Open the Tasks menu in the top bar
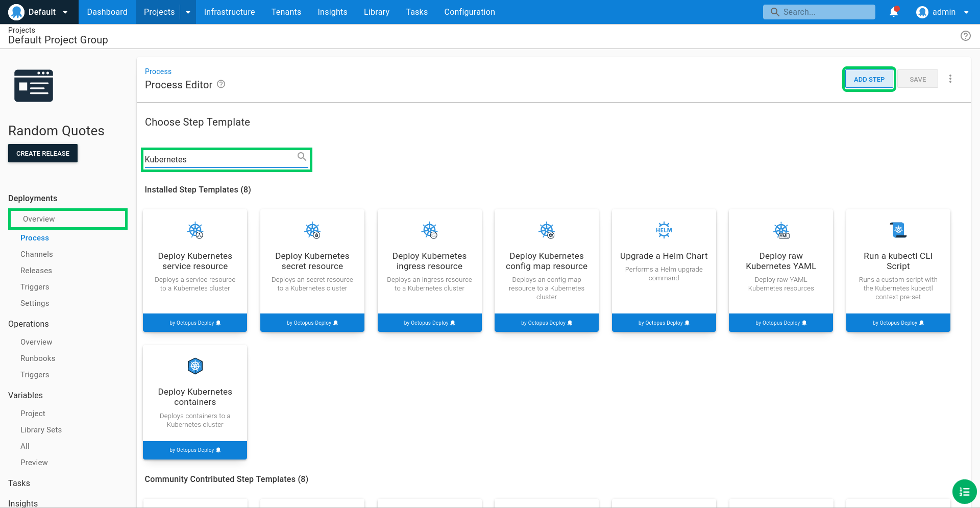980x508 pixels. (x=417, y=12)
